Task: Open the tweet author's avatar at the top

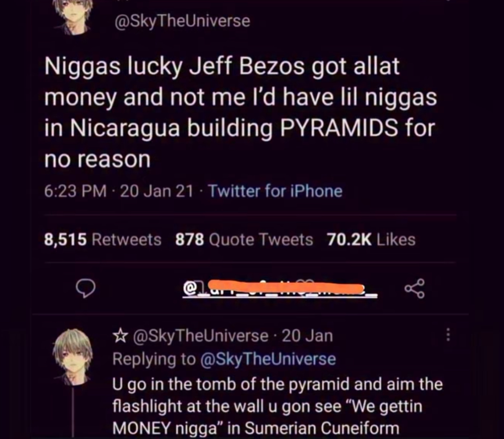Action: (x=72, y=16)
